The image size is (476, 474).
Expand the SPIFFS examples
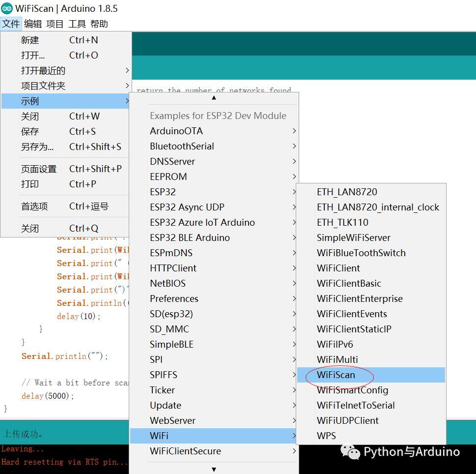pyautogui.click(x=213, y=375)
